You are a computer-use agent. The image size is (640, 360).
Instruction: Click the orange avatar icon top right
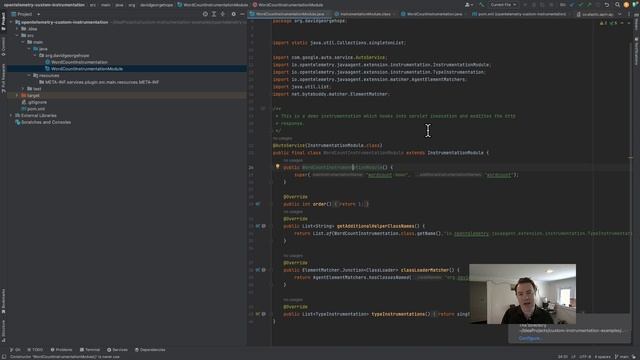coord(626,5)
